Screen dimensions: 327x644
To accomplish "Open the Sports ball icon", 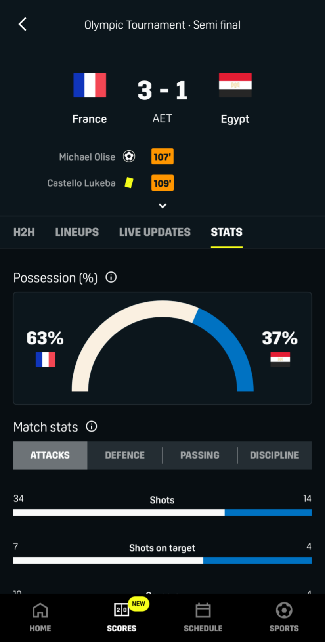I will [284, 611].
